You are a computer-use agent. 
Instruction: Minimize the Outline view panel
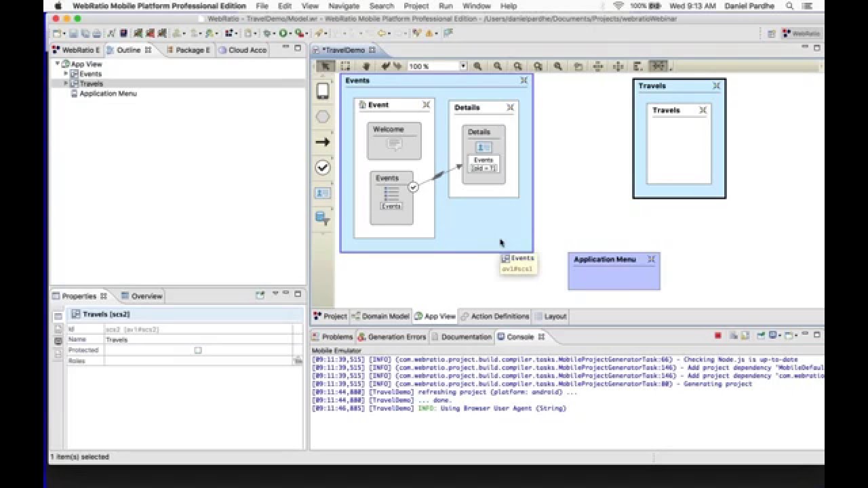[x=286, y=48]
